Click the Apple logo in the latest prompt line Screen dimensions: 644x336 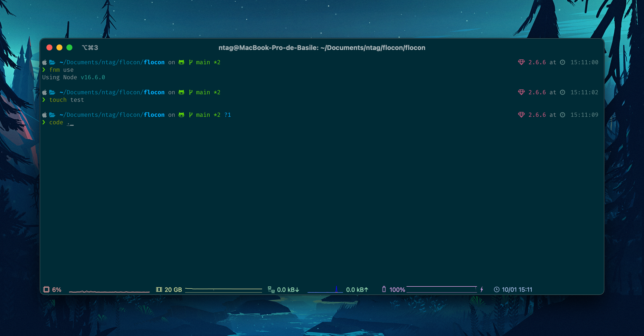point(44,114)
